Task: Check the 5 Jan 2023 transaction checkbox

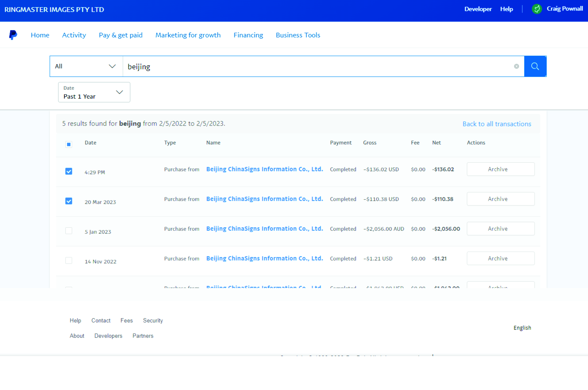Action: point(69,231)
